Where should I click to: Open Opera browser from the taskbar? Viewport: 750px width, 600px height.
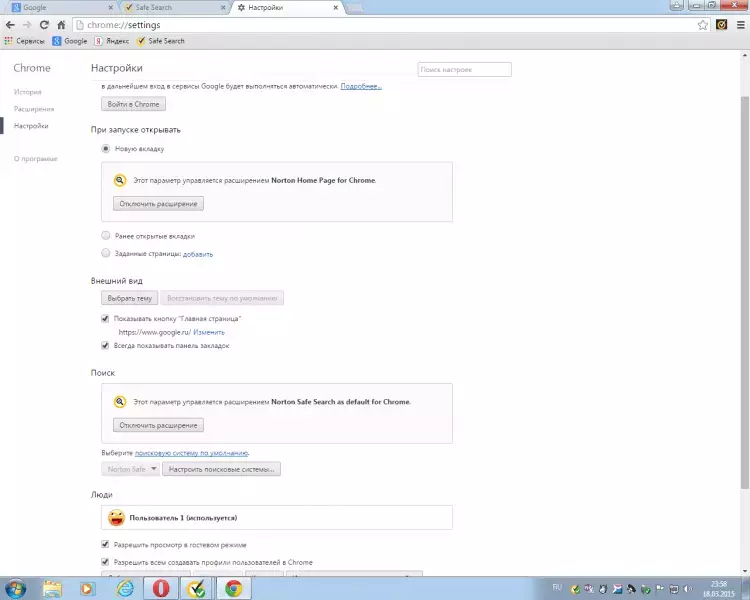pyautogui.click(x=161, y=588)
